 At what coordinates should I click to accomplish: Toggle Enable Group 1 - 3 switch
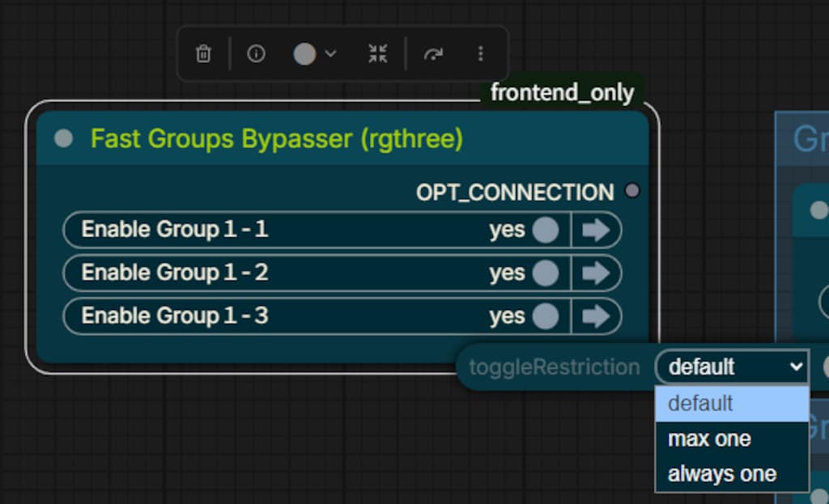click(545, 316)
